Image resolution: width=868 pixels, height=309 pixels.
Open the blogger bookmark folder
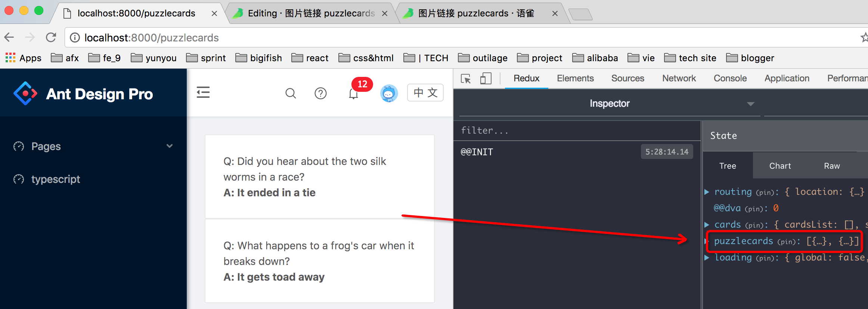click(x=750, y=58)
